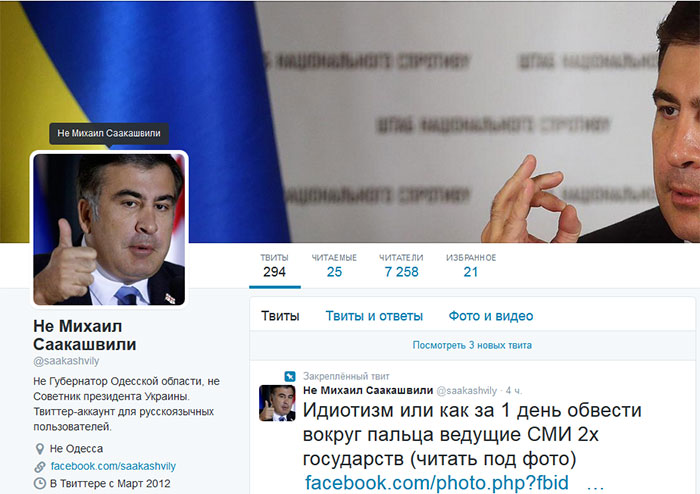Open the tweet timestamp 4 ч.

tap(513, 390)
